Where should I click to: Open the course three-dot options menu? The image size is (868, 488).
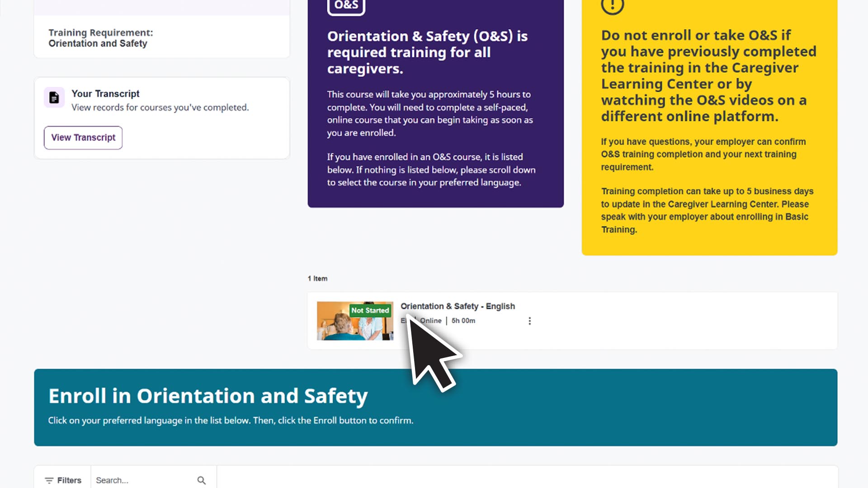(x=529, y=321)
